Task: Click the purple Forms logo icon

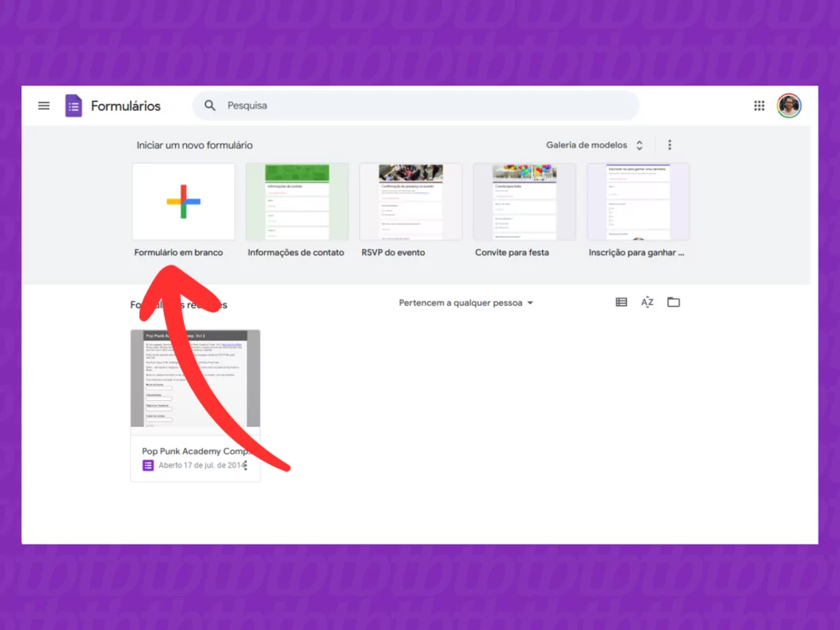Action: 74,105
